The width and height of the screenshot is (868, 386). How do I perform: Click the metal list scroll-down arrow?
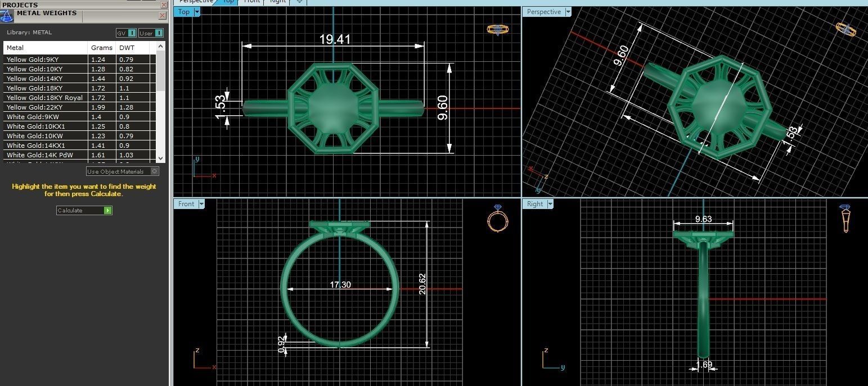tap(161, 159)
